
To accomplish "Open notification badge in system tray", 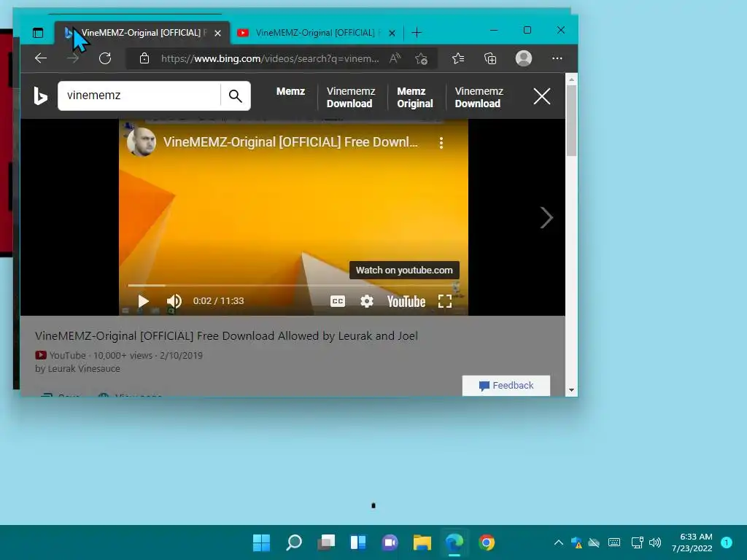I will 726,542.
